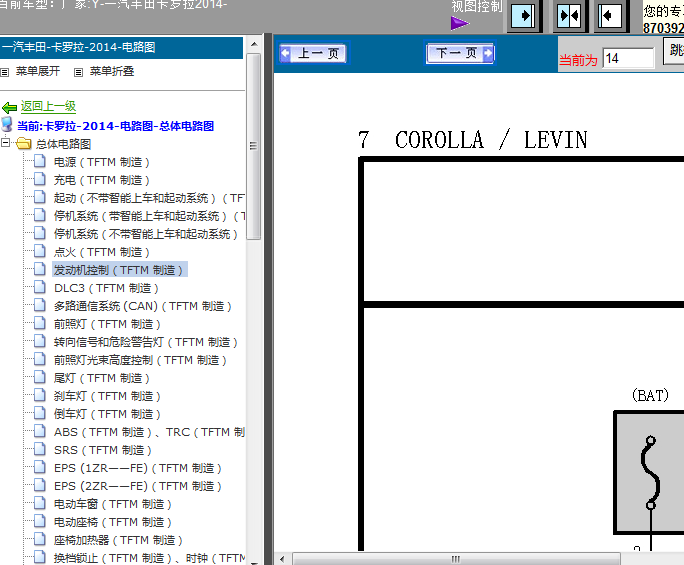Click document icon beside 电源 entry

pos(40,161)
